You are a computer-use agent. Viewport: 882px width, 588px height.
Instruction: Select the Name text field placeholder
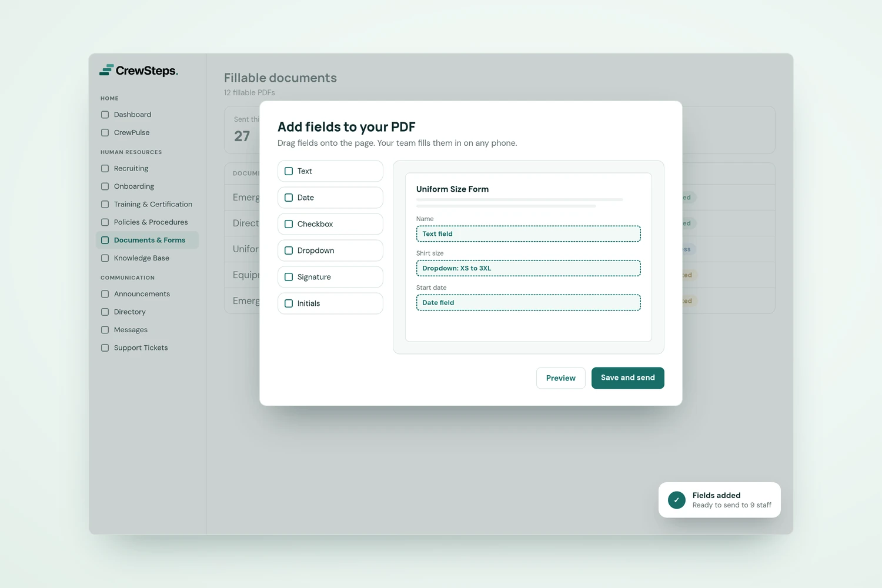point(529,234)
